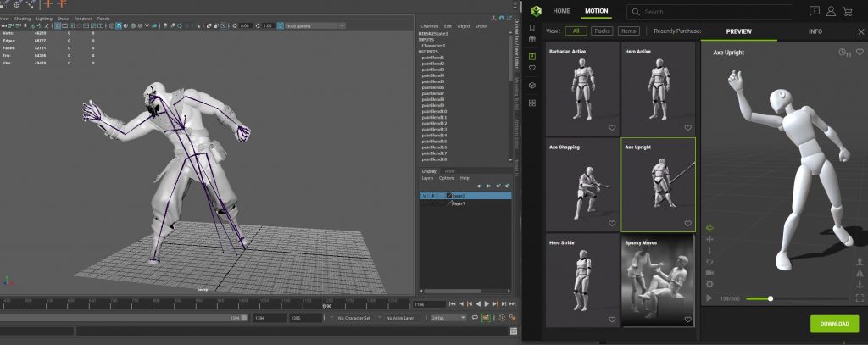
Task: Click the green DOWNLOAD button
Action: [x=834, y=323]
